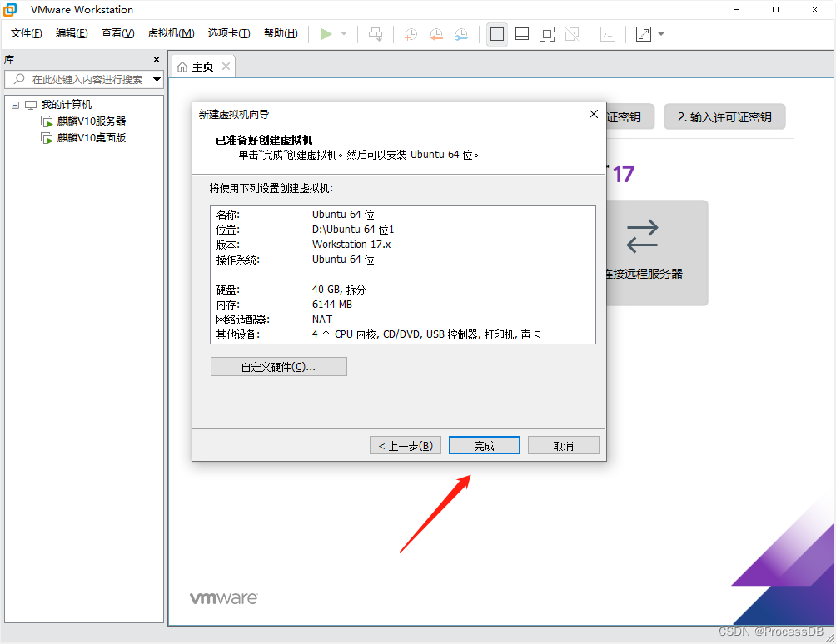
Task: Open the 文件(F) menu
Action: coord(26,33)
